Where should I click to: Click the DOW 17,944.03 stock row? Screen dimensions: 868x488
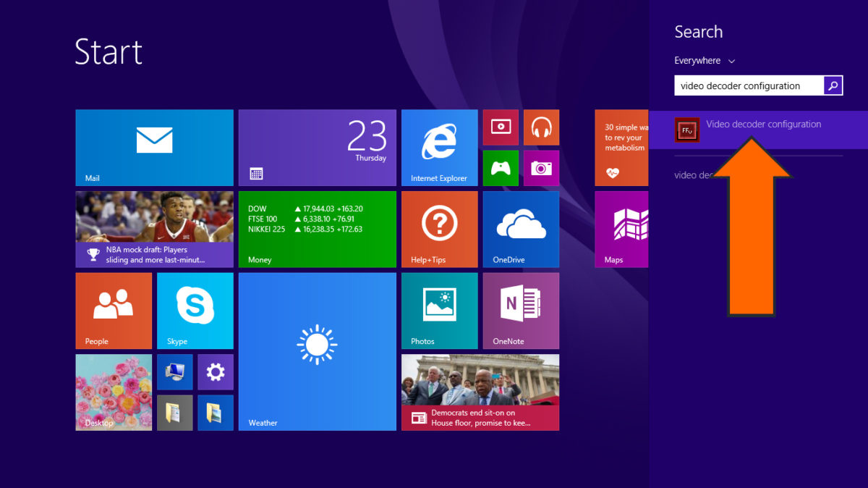pos(305,209)
